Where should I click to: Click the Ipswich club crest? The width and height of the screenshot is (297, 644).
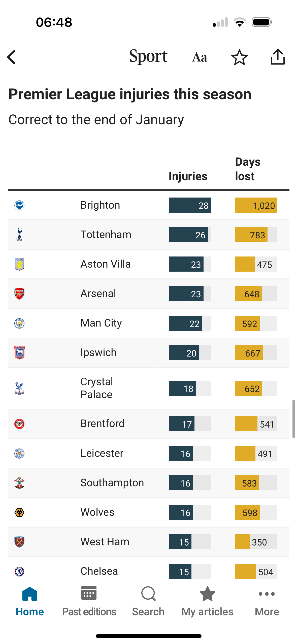pos(19,352)
